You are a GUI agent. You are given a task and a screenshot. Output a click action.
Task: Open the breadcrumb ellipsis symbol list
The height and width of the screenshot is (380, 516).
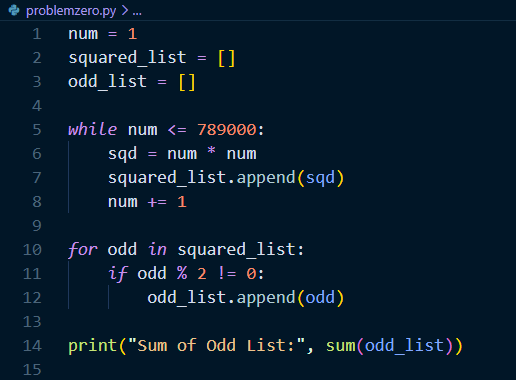point(137,13)
